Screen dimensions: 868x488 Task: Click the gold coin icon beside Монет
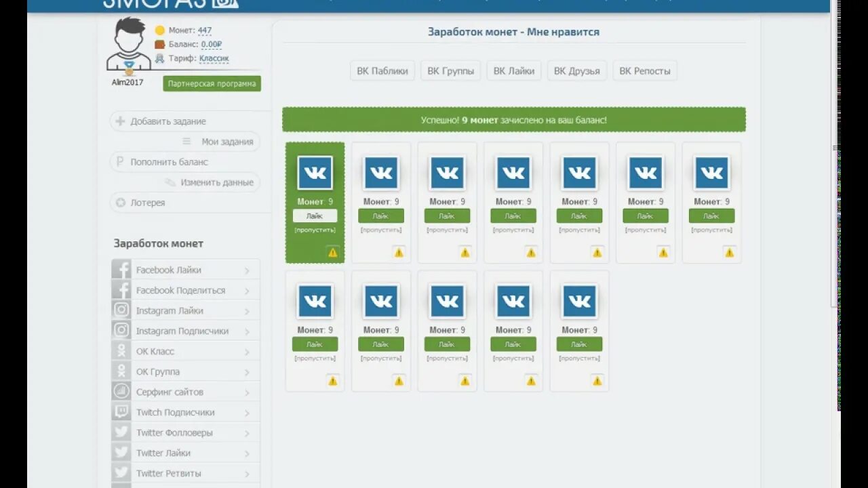pyautogui.click(x=160, y=30)
